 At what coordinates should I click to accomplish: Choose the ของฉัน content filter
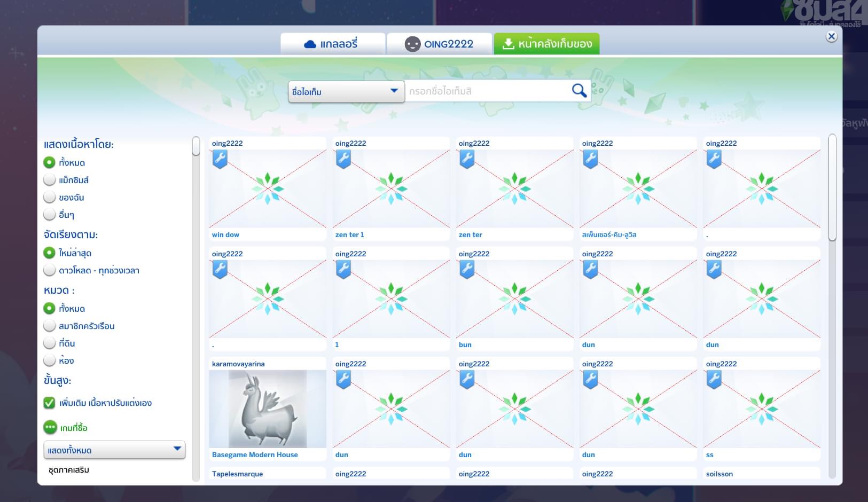(49, 197)
